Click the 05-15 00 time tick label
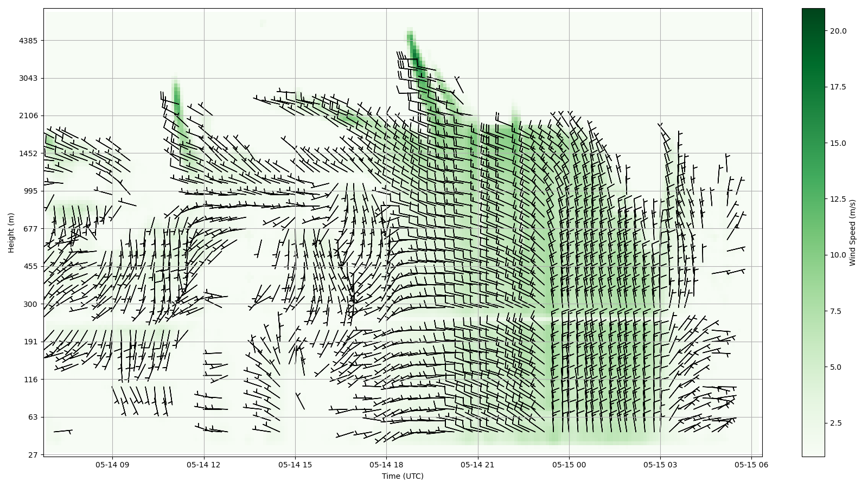This screenshot has height=488, width=868. (x=569, y=465)
